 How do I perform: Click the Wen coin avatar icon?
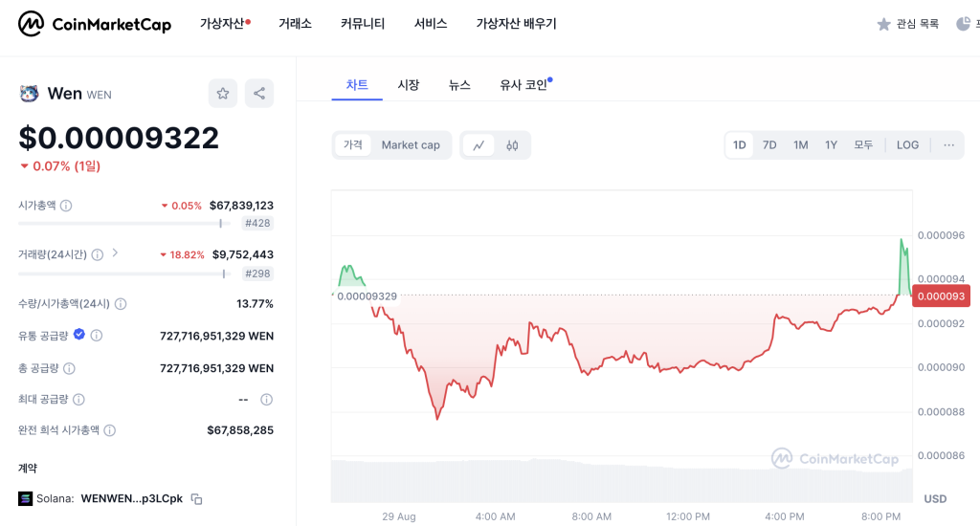[29, 94]
